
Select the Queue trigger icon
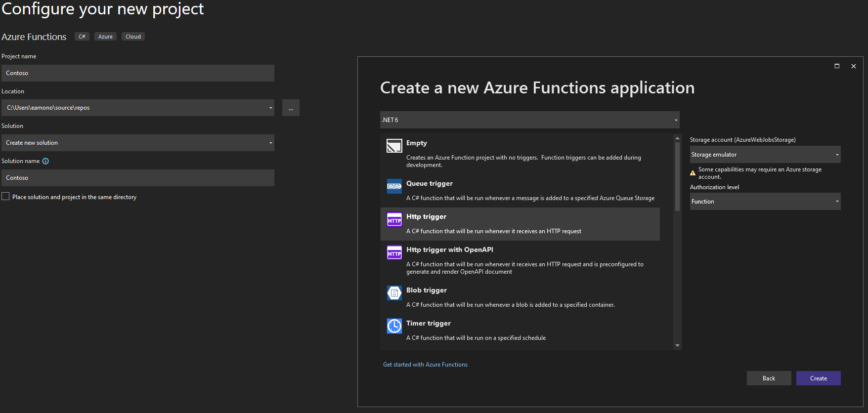(x=394, y=186)
